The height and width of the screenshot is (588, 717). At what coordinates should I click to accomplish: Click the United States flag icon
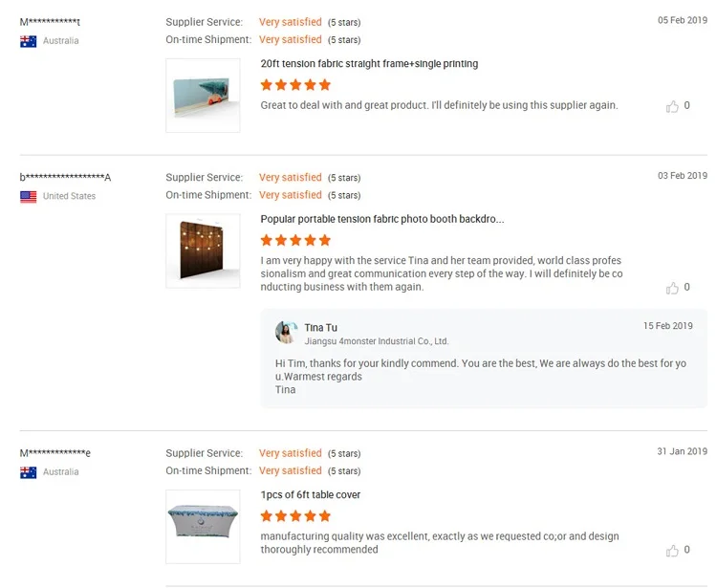pyautogui.click(x=29, y=196)
